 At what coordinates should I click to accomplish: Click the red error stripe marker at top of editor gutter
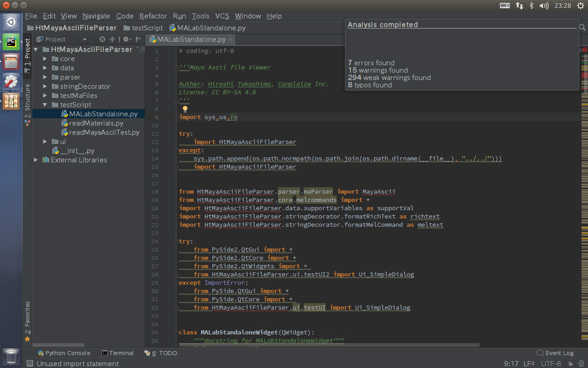584,49
